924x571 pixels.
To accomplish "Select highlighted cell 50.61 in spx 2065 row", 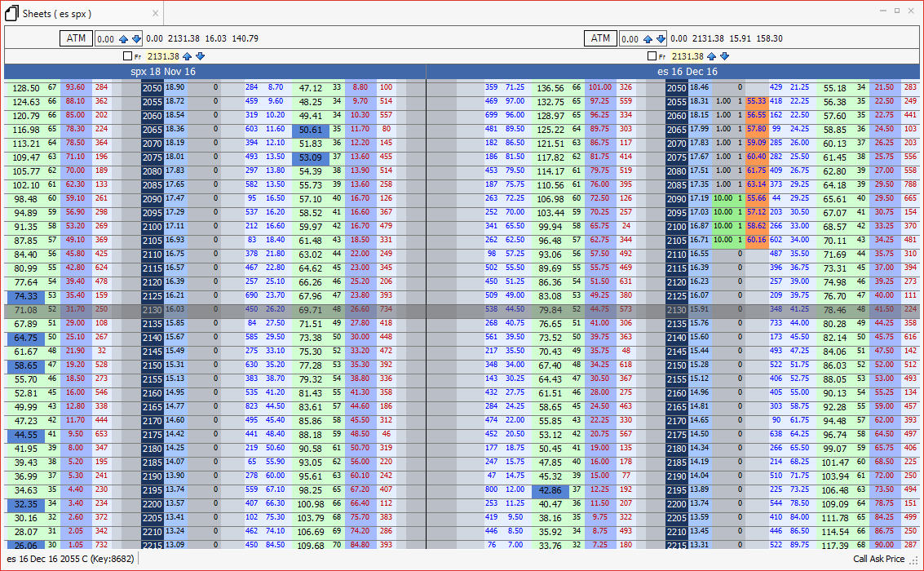I will [311, 130].
